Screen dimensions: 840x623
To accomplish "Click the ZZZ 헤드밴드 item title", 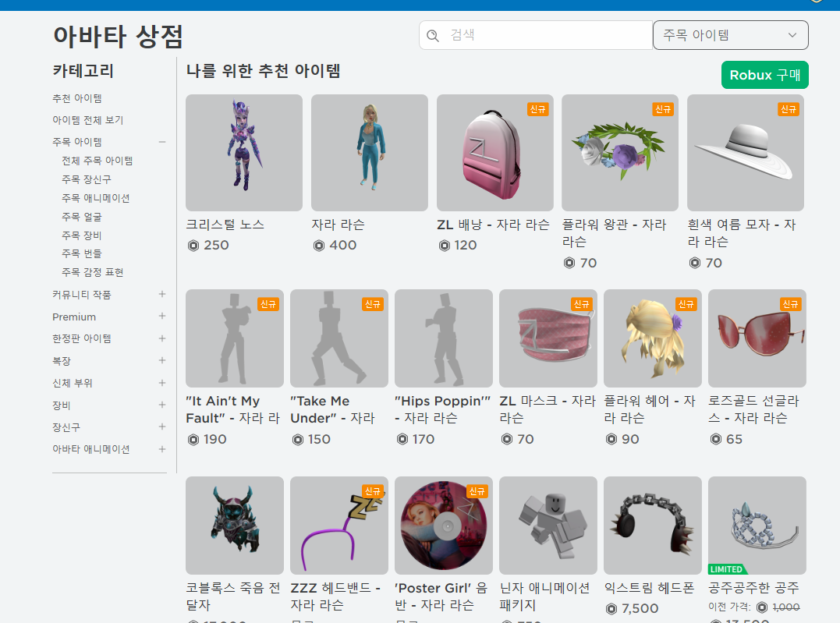I will pos(336,596).
